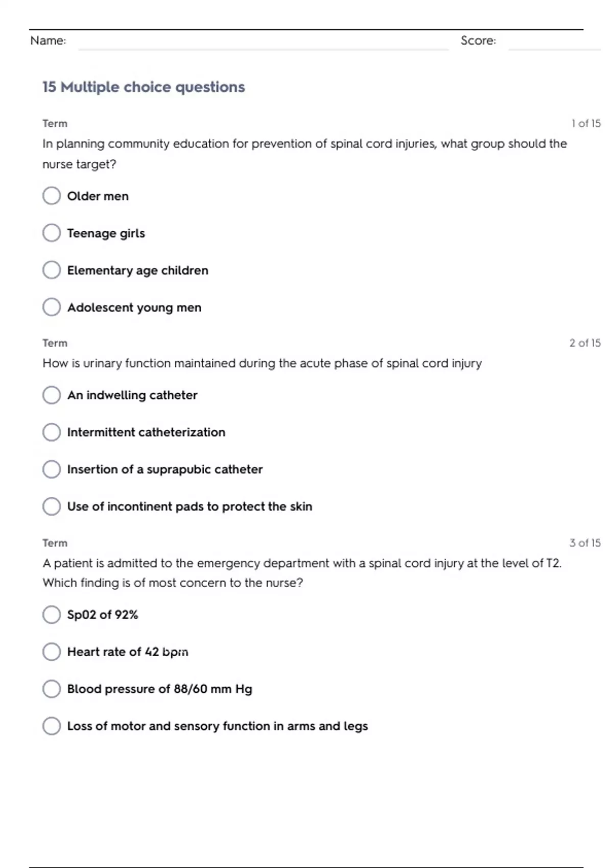Pick 'Use of incontinent pads' option
Screen dimensions: 613x868
pos(52,506)
